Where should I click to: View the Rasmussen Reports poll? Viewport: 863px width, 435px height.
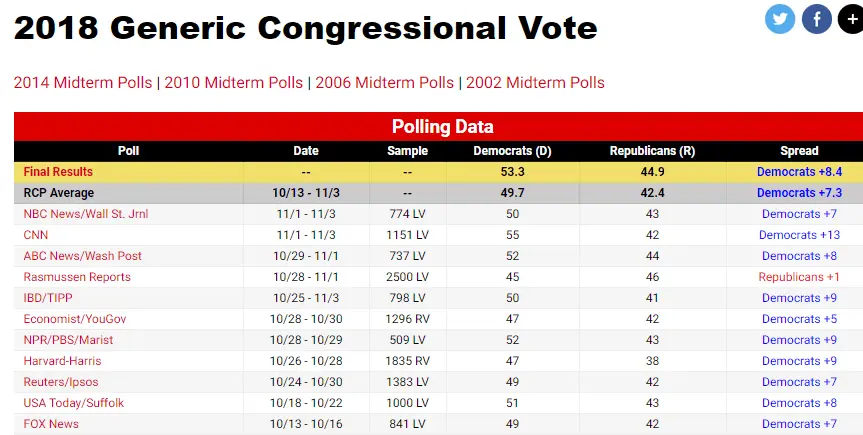(77, 277)
